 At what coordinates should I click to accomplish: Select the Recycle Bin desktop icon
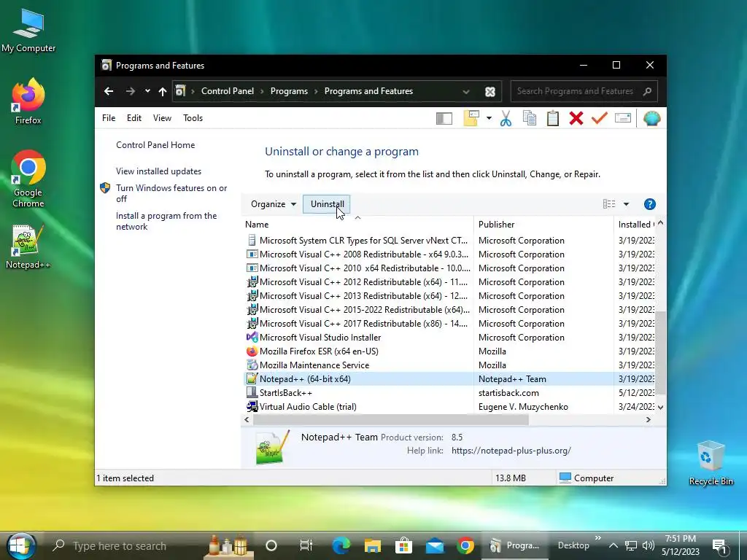pos(711,463)
